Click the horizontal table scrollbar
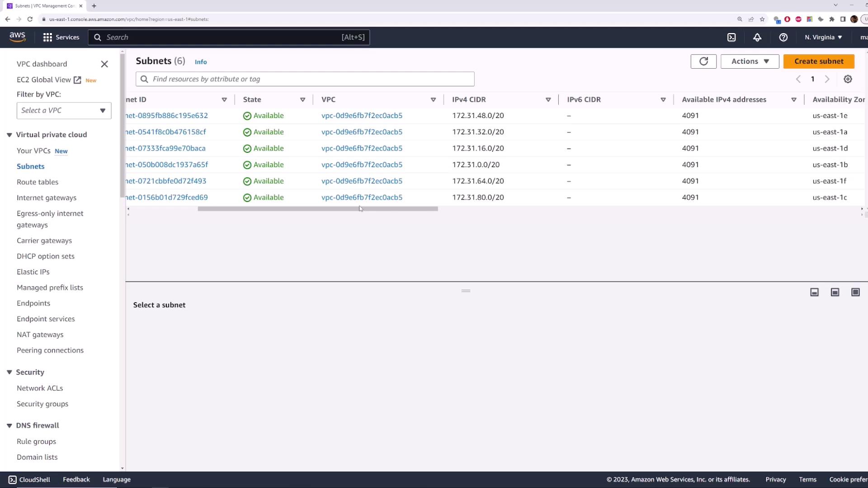This screenshot has width=868, height=488. [x=317, y=209]
